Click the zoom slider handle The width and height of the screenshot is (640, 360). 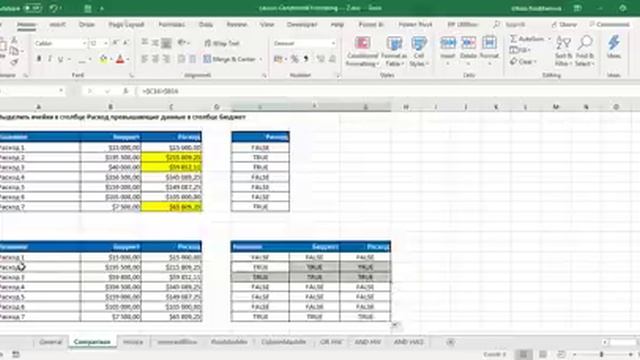[x=602, y=354]
